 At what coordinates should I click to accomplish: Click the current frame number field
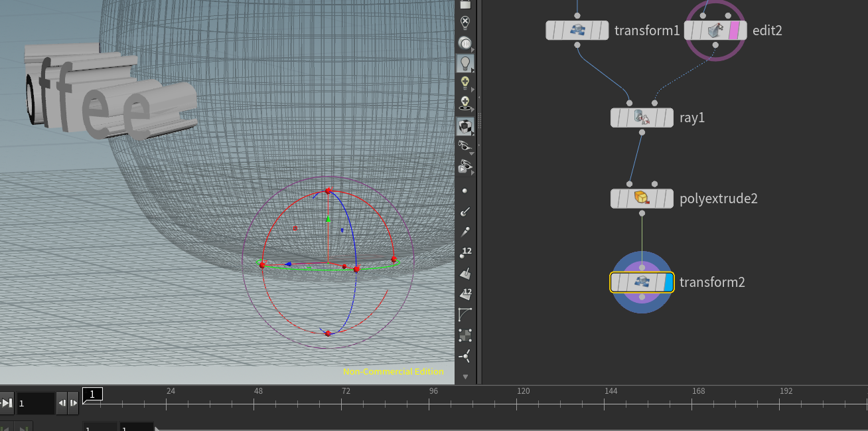pyautogui.click(x=35, y=402)
